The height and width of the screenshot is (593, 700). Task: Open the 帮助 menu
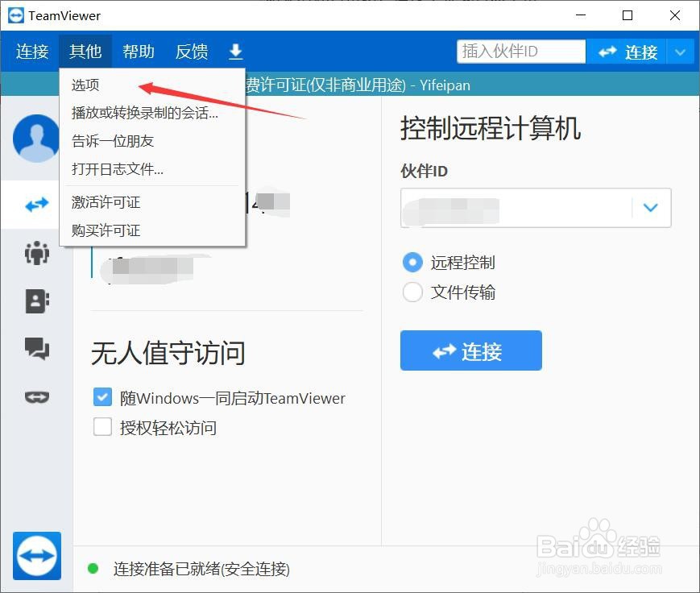coord(139,52)
